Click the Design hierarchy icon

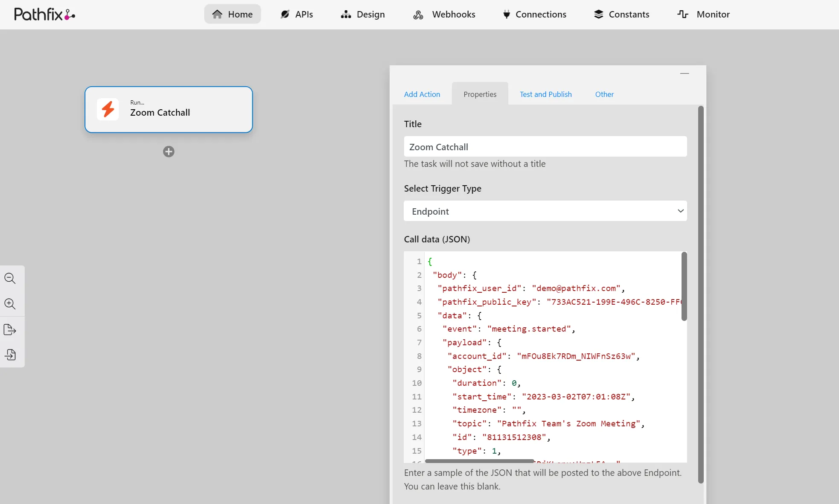click(x=346, y=15)
